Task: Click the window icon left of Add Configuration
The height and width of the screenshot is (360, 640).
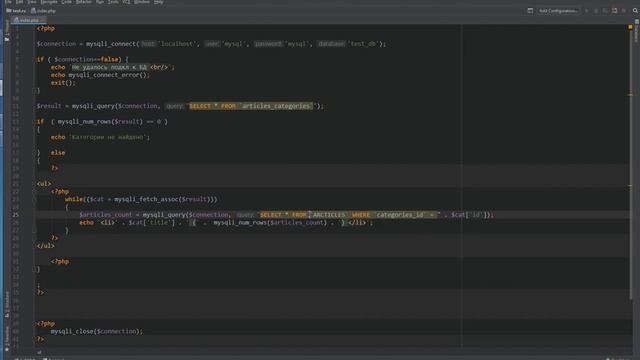Action: [x=530, y=11]
